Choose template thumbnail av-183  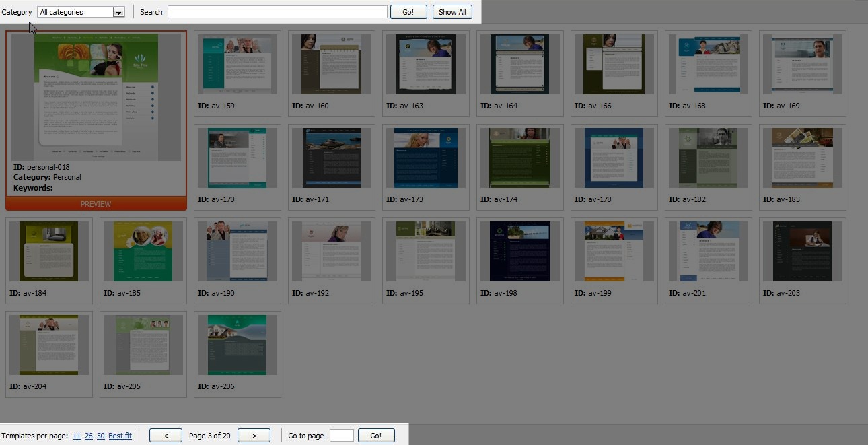pyautogui.click(x=802, y=158)
